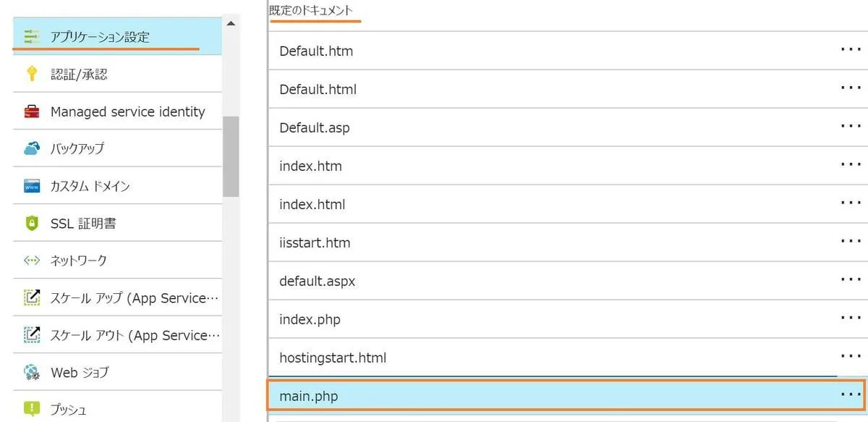Open more options for index.html
This screenshot has width=868, height=422.
click(851, 203)
